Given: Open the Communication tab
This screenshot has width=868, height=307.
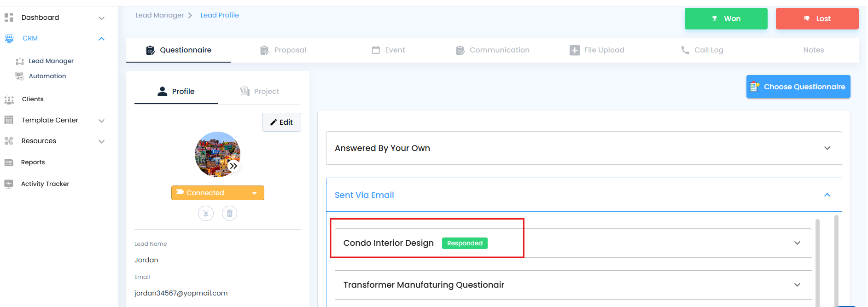Looking at the screenshot, I should (x=493, y=50).
